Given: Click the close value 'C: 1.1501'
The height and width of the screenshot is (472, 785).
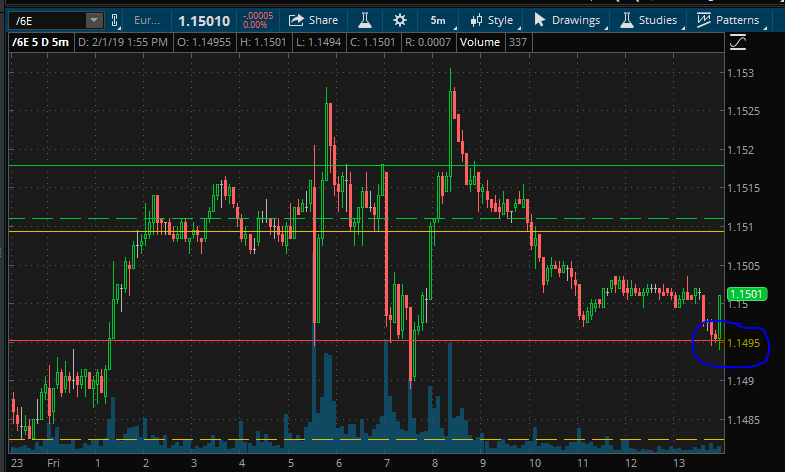Looking at the screenshot, I should pos(372,42).
